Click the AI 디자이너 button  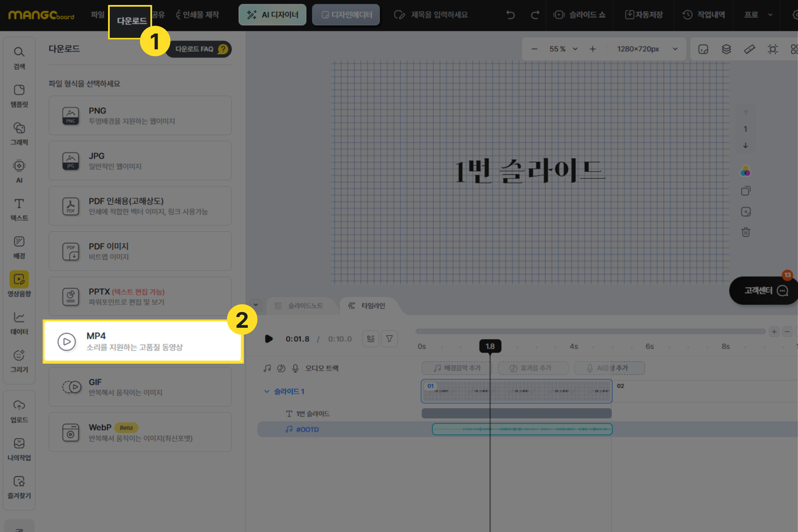(x=272, y=15)
